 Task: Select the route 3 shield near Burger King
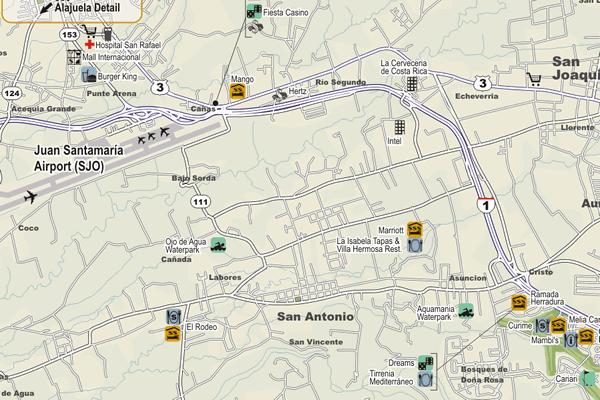pos(160,87)
